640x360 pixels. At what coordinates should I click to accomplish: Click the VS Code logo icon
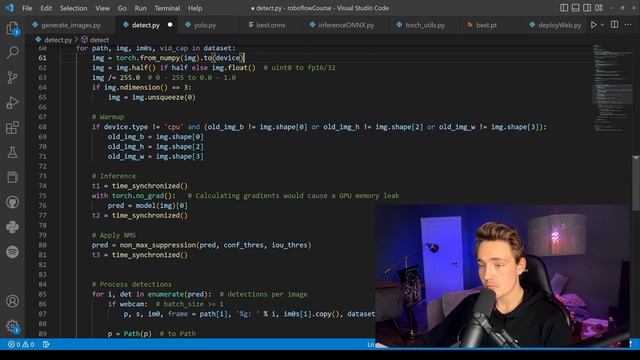tap(9, 8)
